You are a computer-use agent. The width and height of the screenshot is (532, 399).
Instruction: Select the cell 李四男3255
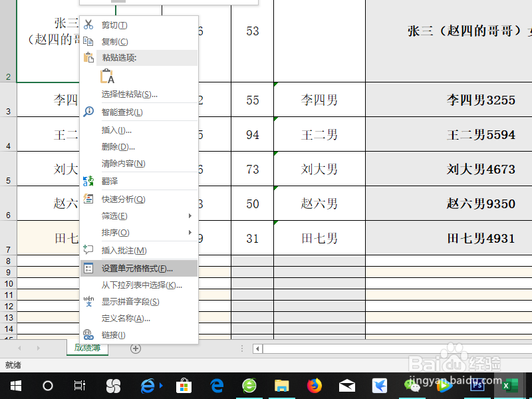[449, 100]
